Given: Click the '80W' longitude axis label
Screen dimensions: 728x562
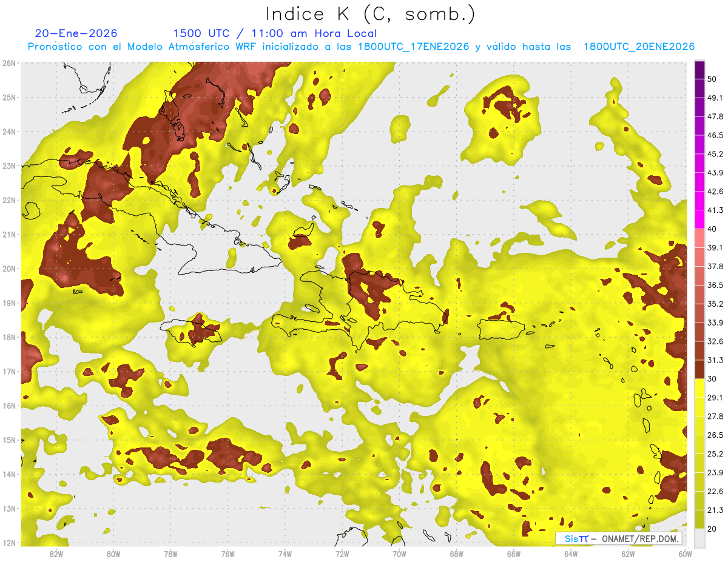Looking at the screenshot, I should 113,554.
